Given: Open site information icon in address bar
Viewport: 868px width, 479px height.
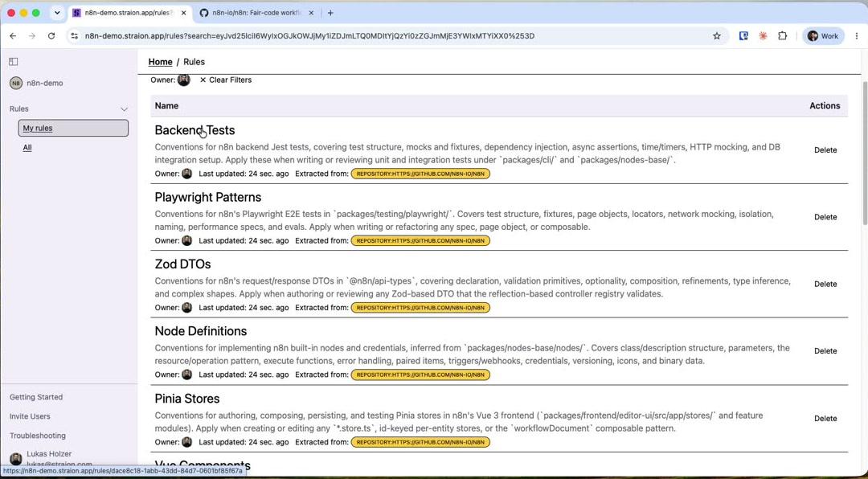Looking at the screenshot, I should point(75,36).
